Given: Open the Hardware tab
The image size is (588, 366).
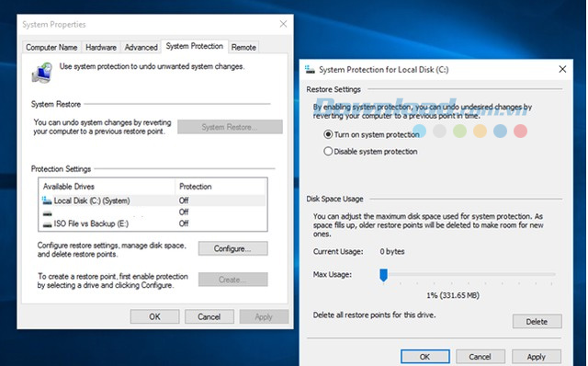Looking at the screenshot, I should coord(101,47).
